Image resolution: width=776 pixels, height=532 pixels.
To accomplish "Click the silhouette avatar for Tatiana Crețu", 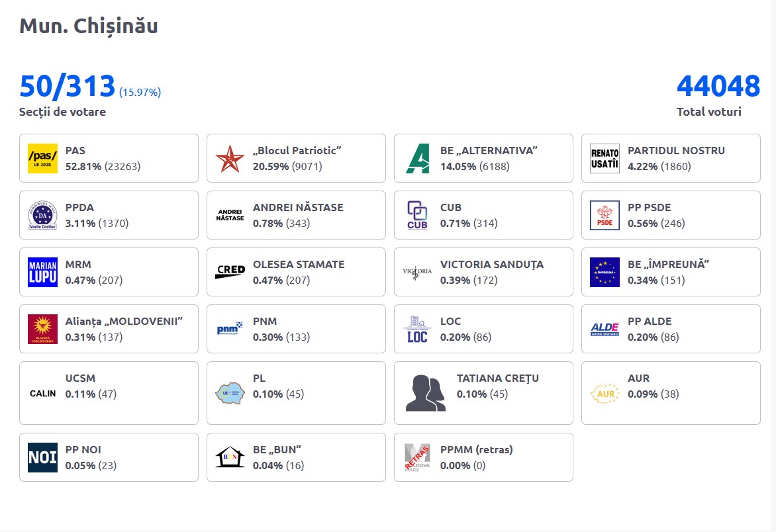I will point(426,393).
